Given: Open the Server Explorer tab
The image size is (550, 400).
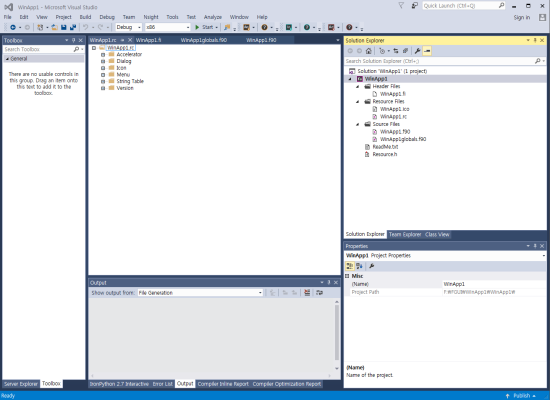Looking at the screenshot, I should click(x=21, y=384).
